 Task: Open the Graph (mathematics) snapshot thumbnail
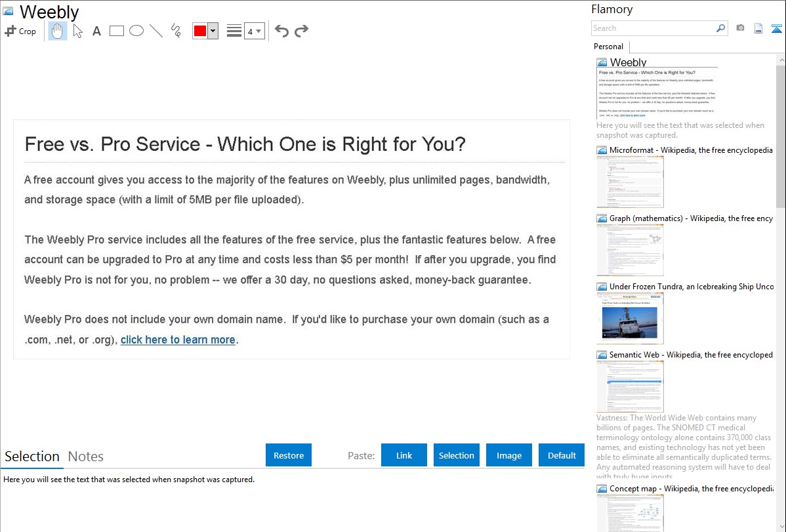click(630, 250)
